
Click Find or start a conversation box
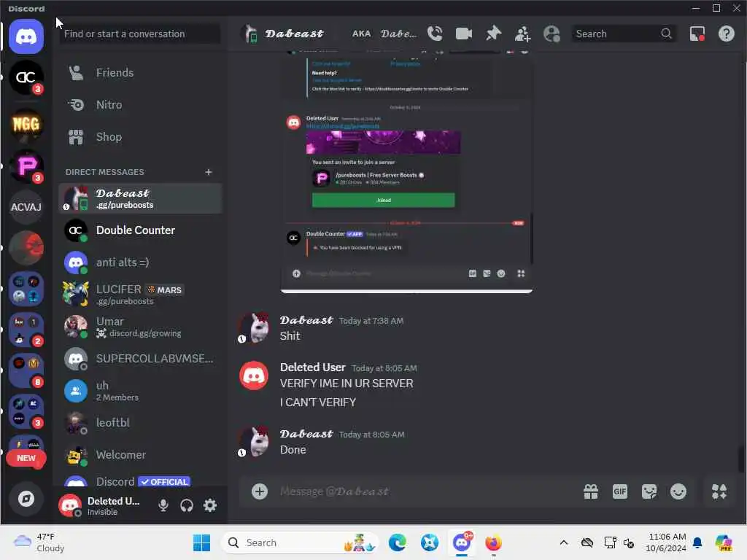pos(140,34)
